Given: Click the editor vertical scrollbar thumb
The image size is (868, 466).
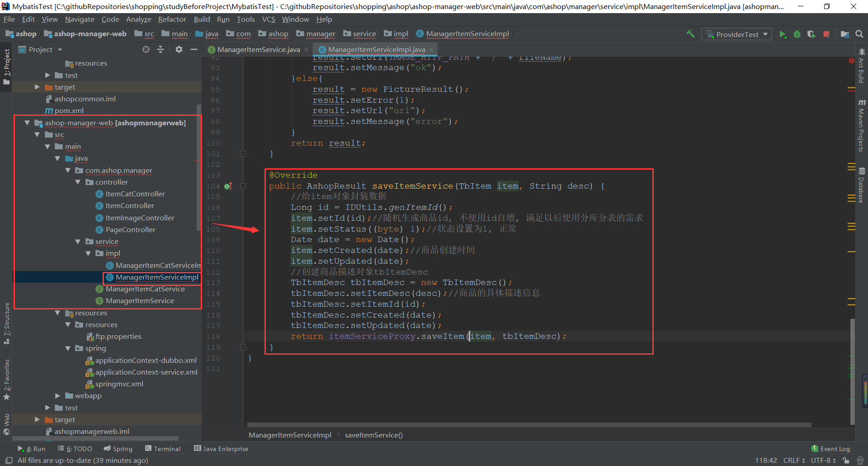Looking at the screenshot, I should click(852, 371).
